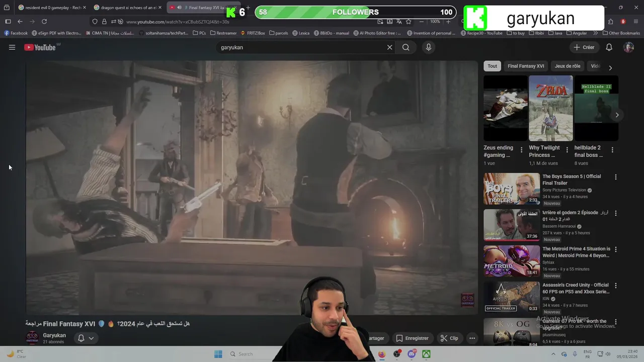Click the Enregistrer save button

pyautogui.click(x=412, y=338)
